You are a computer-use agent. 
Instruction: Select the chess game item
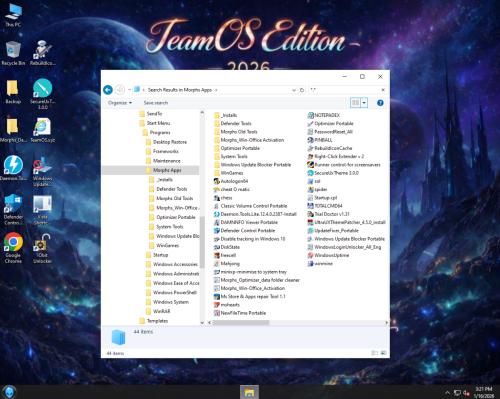[223, 198]
